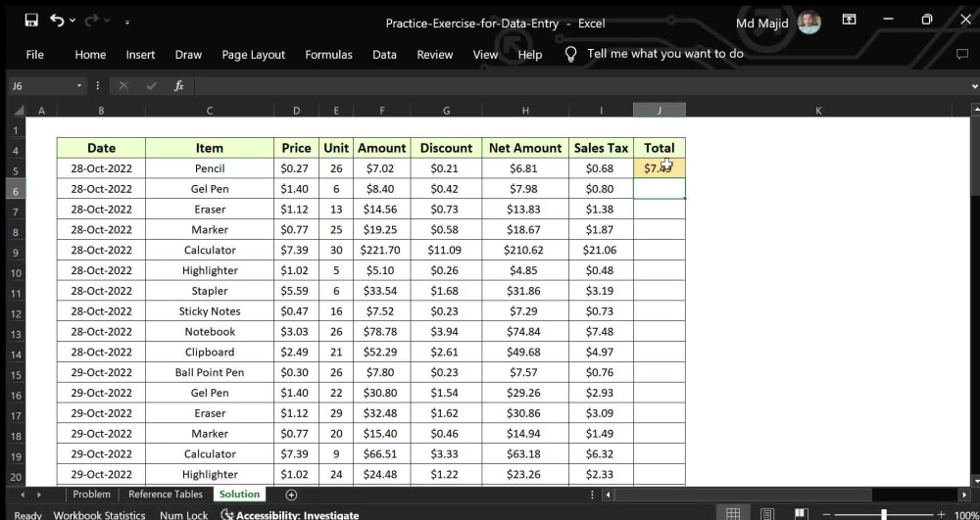This screenshot has height=520, width=980.
Task: Select the $7.49 Total cell in row 5
Action: tap(660, 168)
